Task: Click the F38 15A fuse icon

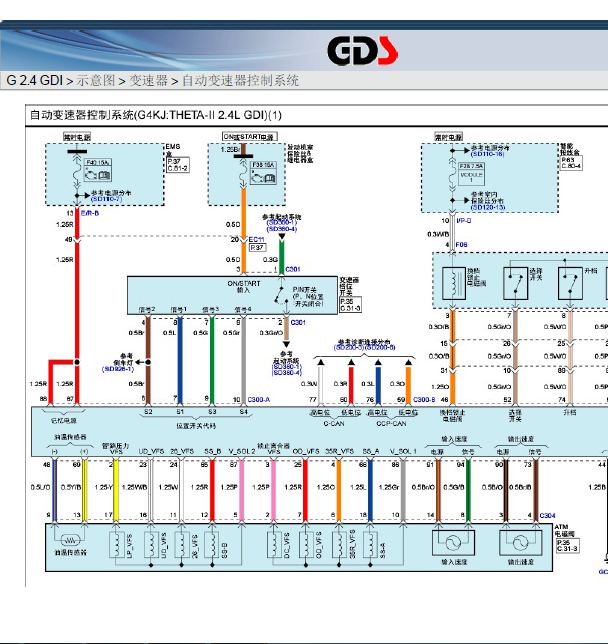Action: pyautogui.click(x=263, y=173)
